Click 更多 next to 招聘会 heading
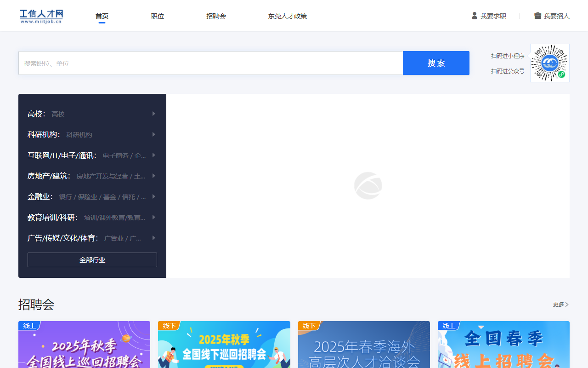 [x=561, y=305]
